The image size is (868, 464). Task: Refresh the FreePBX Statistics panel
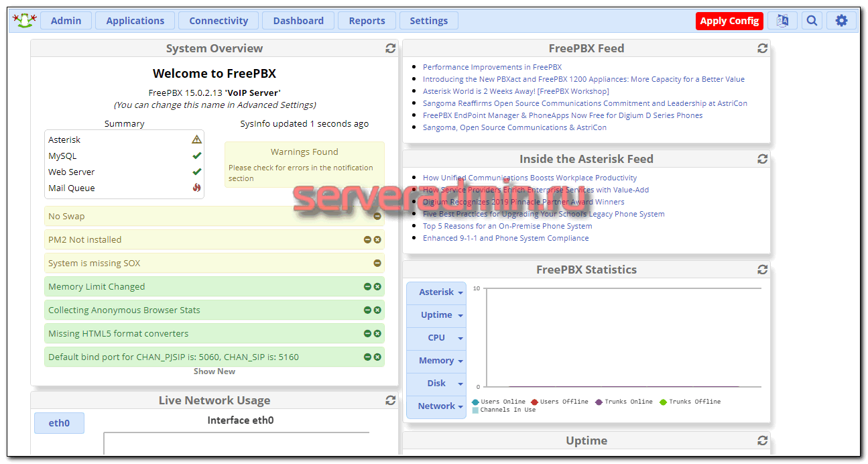click(762, 270)
